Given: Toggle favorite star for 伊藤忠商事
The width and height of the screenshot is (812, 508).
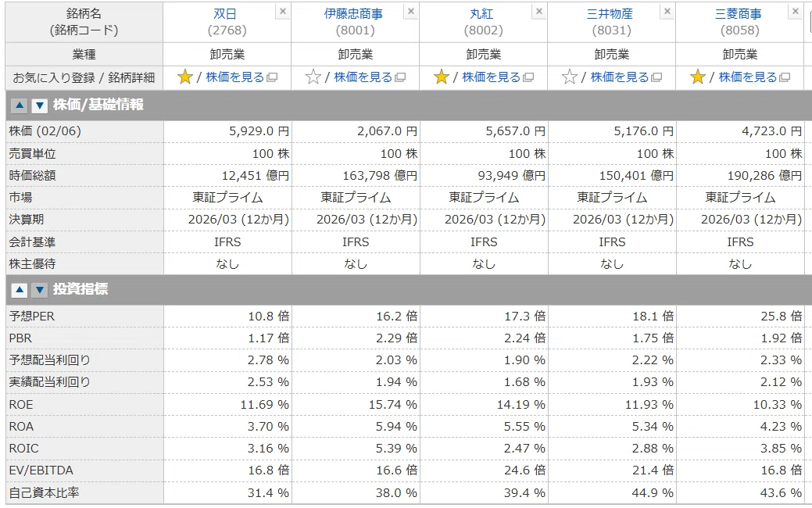Looking at the screenshot, I should [313, 77].
